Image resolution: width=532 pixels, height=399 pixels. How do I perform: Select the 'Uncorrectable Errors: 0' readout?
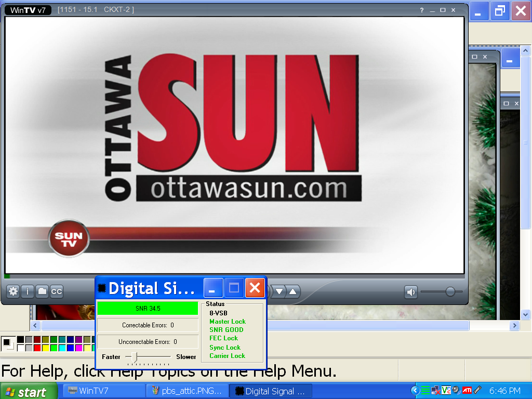[x=148, y=342]
